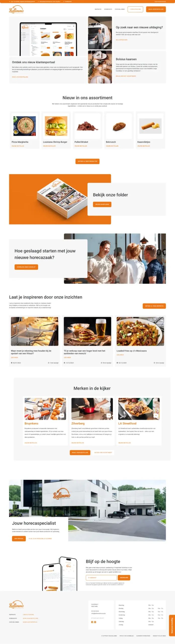Click the Bellimmo logo in the footer
175x644 pixels.
click(16, 605)
